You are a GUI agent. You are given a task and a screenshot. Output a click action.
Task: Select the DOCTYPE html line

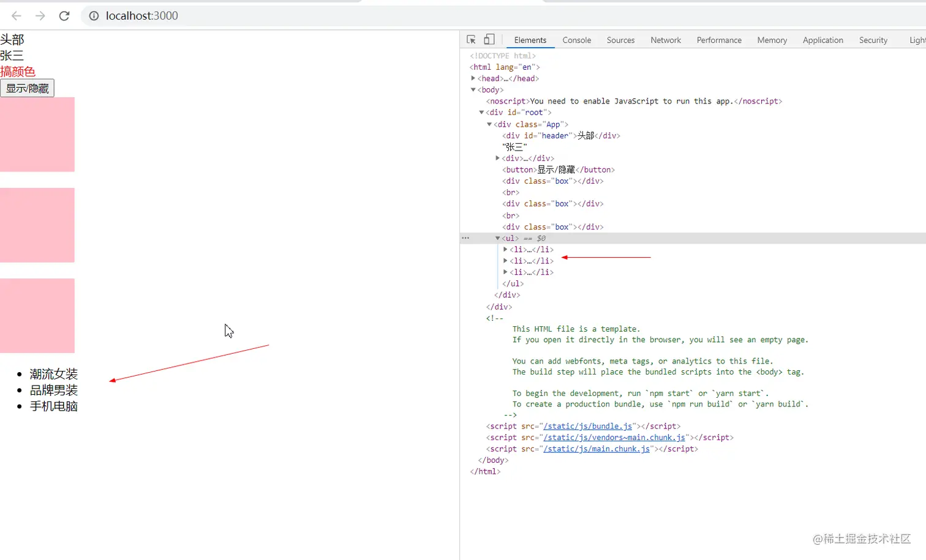[x=503, y=56]
